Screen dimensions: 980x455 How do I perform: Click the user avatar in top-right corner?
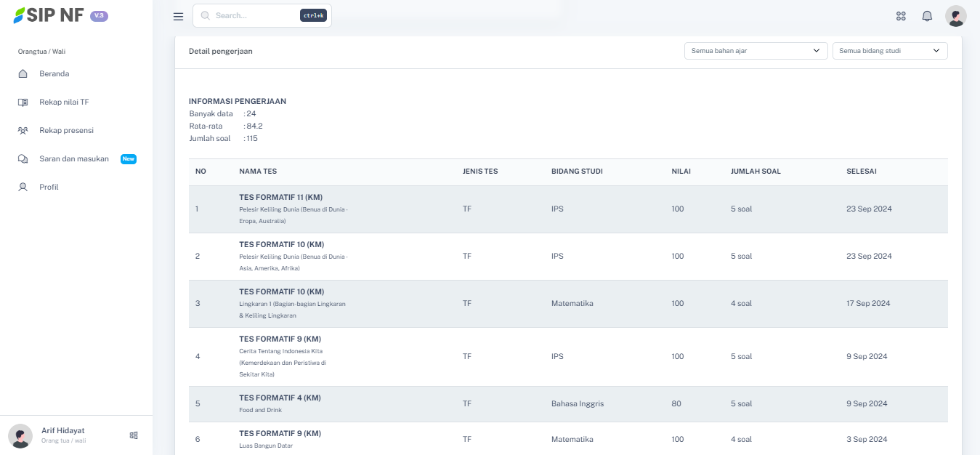click(955, 16)
